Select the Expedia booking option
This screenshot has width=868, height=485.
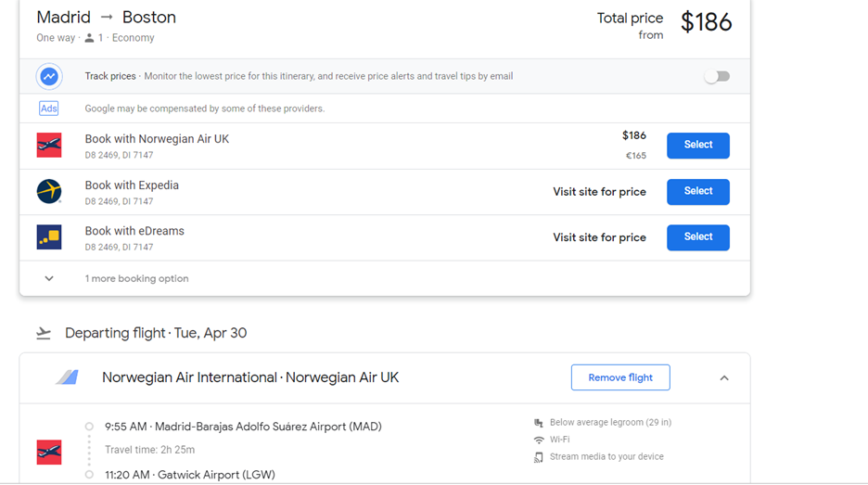click(697, 192)
